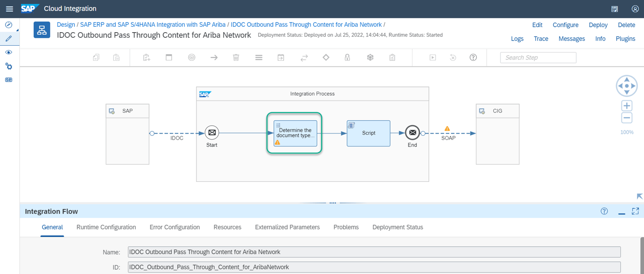Zoom in with the plus button
The height and width of the screenshot is (274, 644).
(626, 105)
